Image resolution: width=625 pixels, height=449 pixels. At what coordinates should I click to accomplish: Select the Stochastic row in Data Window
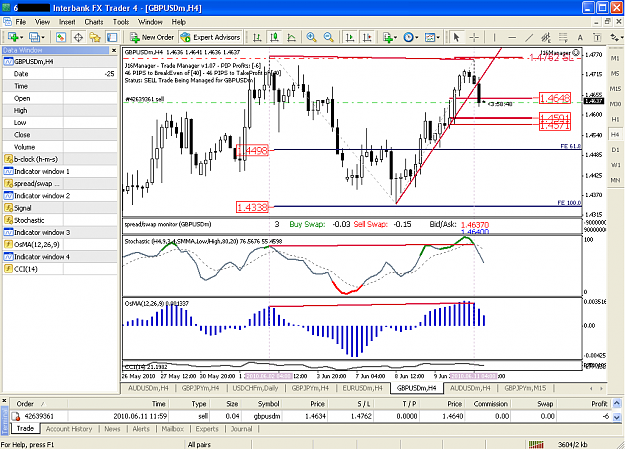pyautogui.click(x=60, y=220)
